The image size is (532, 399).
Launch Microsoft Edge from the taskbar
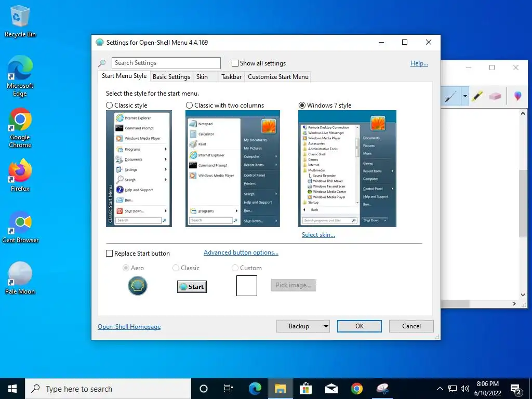click(x=255, y=389)
